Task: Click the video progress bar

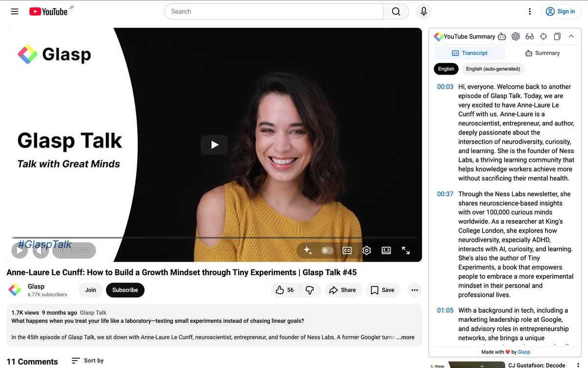Action: 214,238
